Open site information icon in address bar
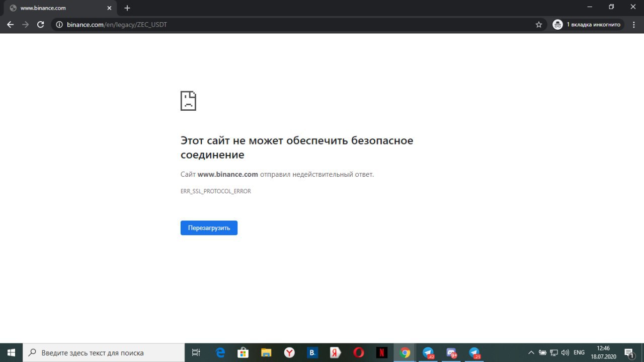 [59, 24]
